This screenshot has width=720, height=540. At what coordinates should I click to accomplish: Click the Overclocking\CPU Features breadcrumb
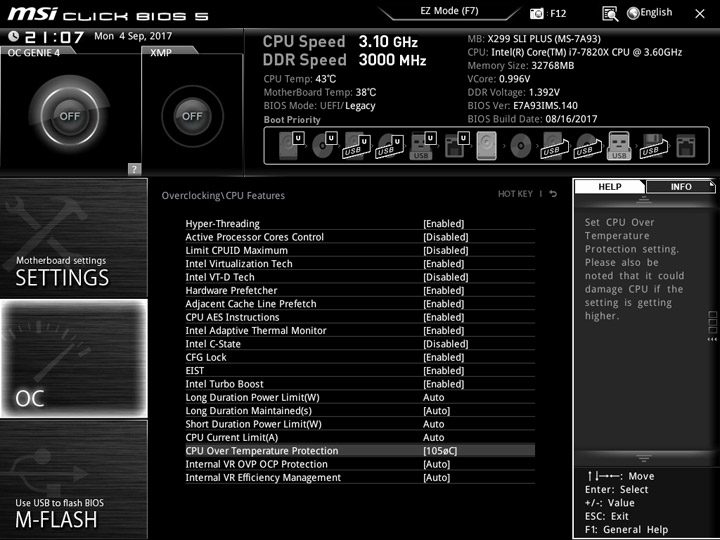223,196
